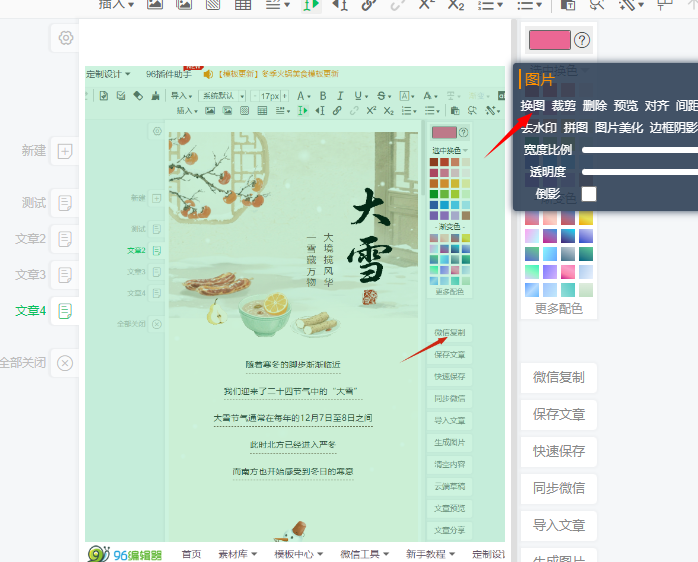The image size is (698, 562).
Task: Open the 测试 document icon
Action: (x=65, y=203)
